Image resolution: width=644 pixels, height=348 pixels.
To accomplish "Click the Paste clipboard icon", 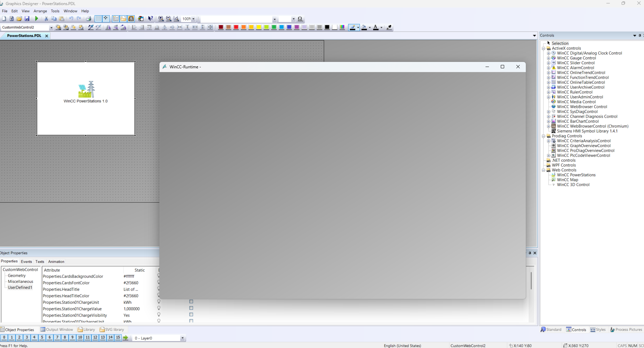I will click(62, 19).
